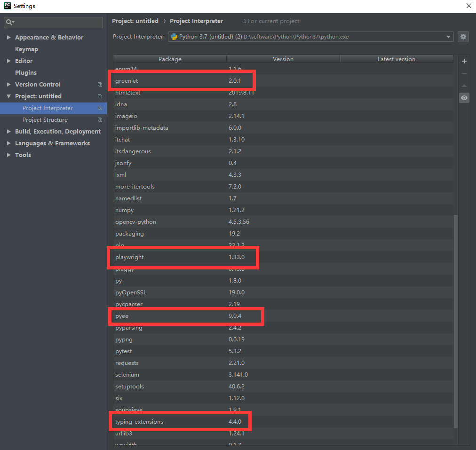The width and height of the screenshot is (476, 450).
Task: Click the copy icon beside Version Control
Action: tap(100, 84)
